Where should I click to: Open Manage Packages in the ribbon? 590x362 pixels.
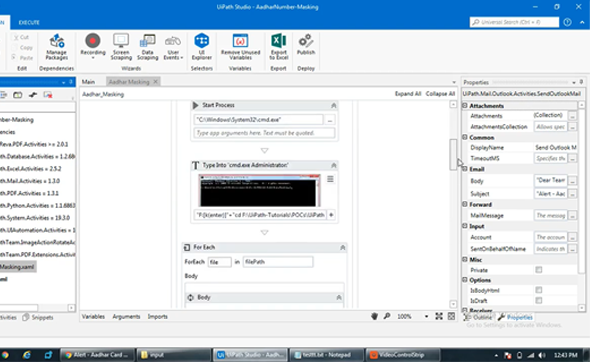pos(56,47)
